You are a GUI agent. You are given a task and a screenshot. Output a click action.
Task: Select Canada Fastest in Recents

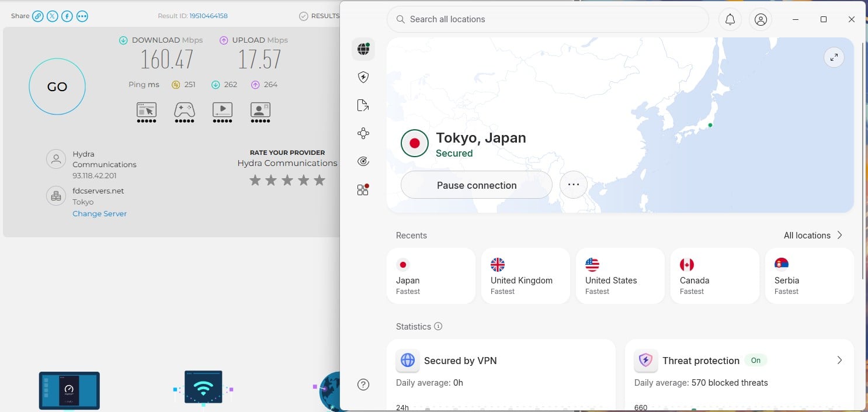pos(715,276)
